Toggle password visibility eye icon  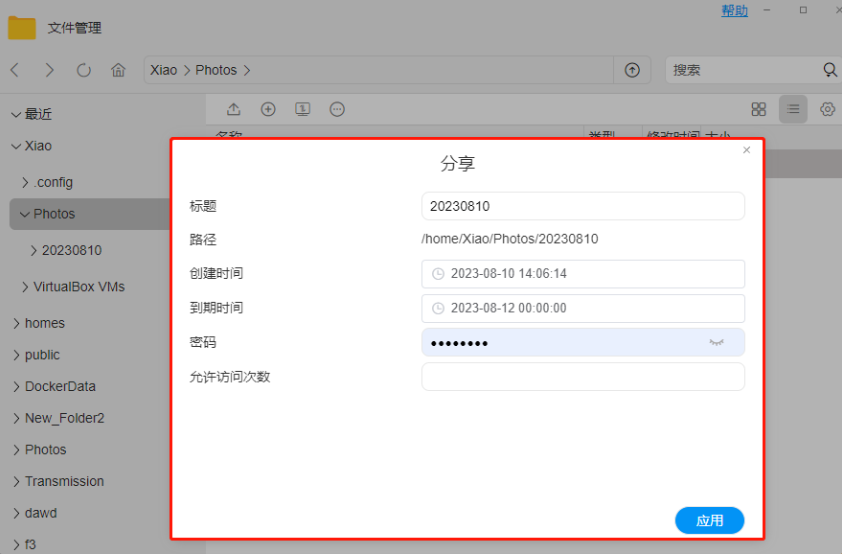716,342
